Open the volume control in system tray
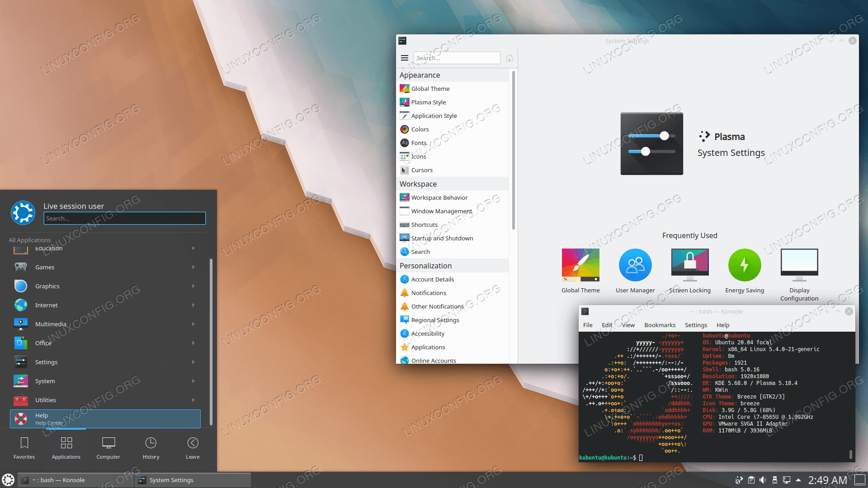Screen dimensions: 868x488 [763, 480]
